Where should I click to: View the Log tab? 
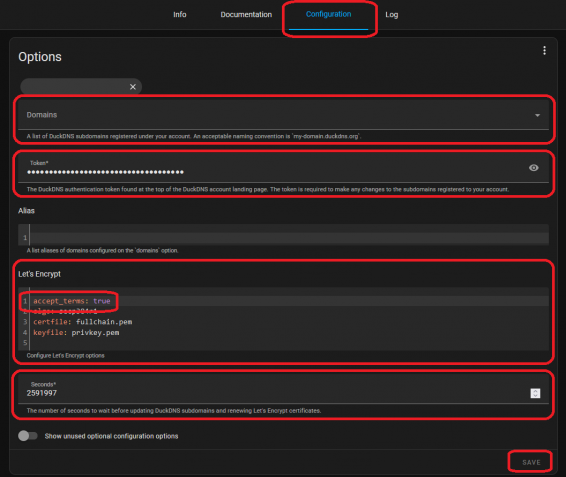click(x=392, y=15)
